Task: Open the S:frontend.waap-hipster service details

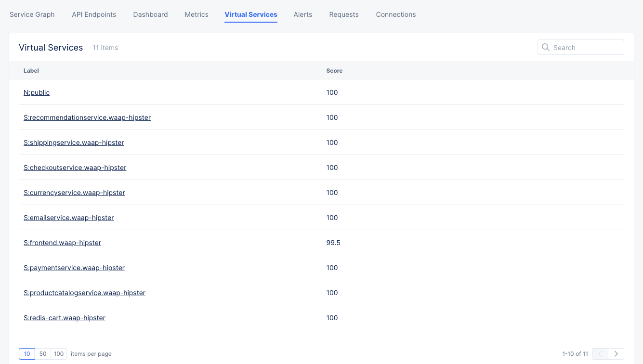Action: (x=62, y=243)
